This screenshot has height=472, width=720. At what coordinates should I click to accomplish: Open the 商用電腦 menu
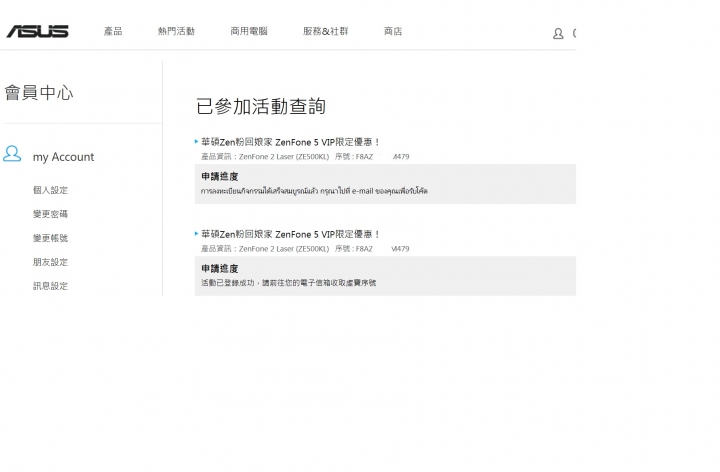point(249,31)
